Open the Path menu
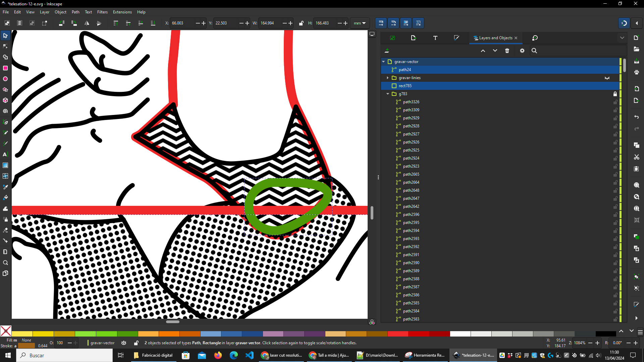Screen dimensions: 644x362 (x=75, y=12)
